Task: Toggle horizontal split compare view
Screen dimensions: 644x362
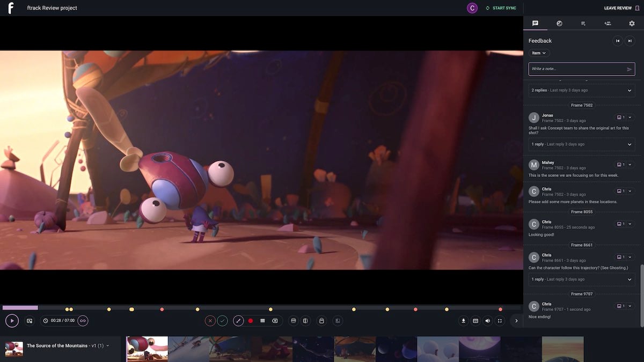Action: (293, 321)
